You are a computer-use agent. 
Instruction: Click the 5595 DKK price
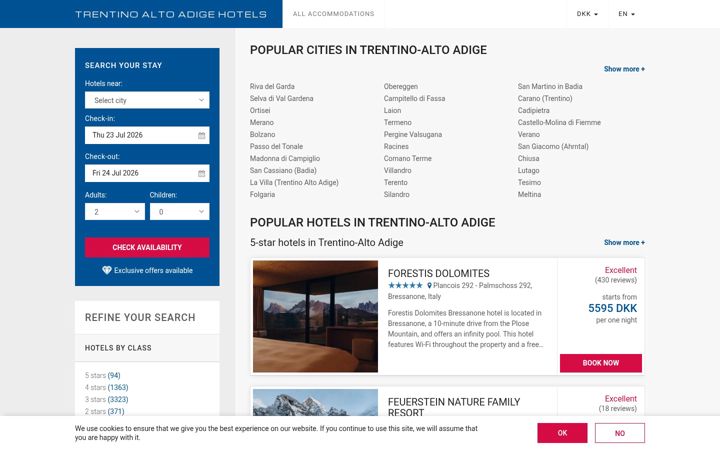613,308
